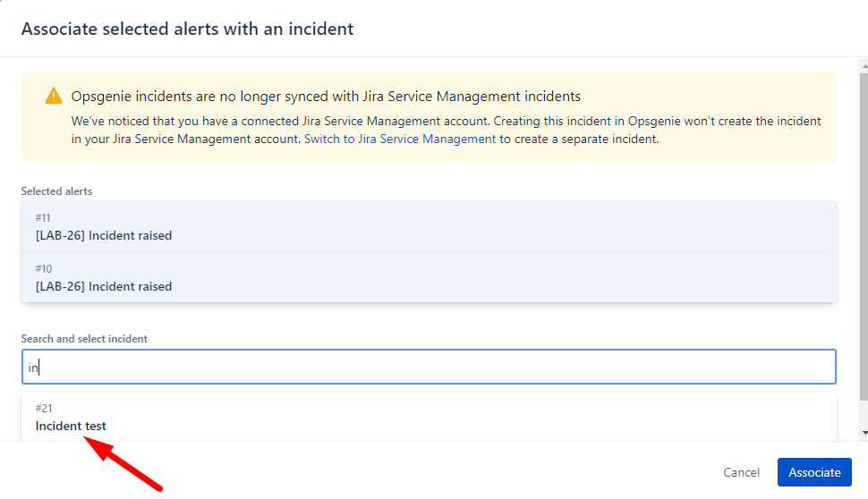Viewport: 868px width, 499px height.
Task: Click the #11 alert number
Action: pos(43,218)
